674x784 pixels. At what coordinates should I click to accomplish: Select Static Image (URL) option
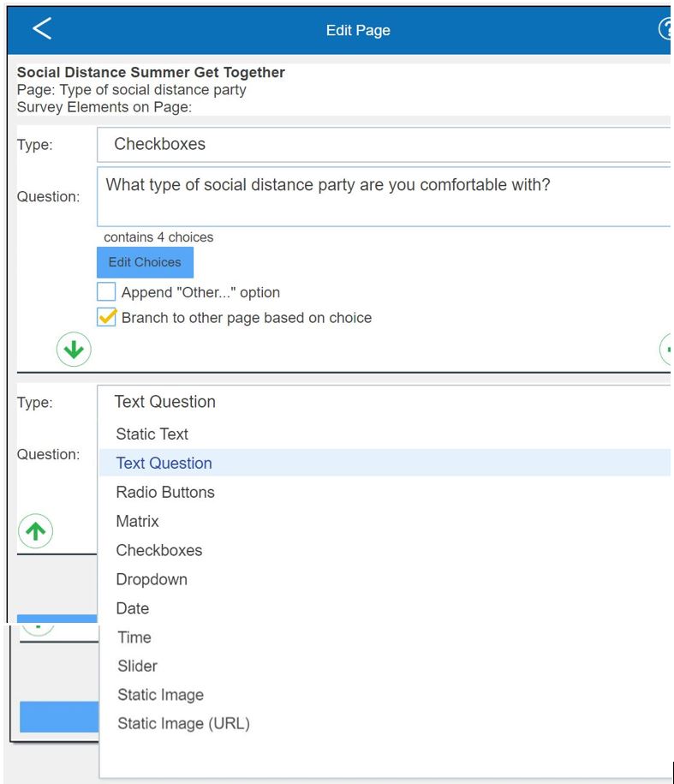point(183,724)
